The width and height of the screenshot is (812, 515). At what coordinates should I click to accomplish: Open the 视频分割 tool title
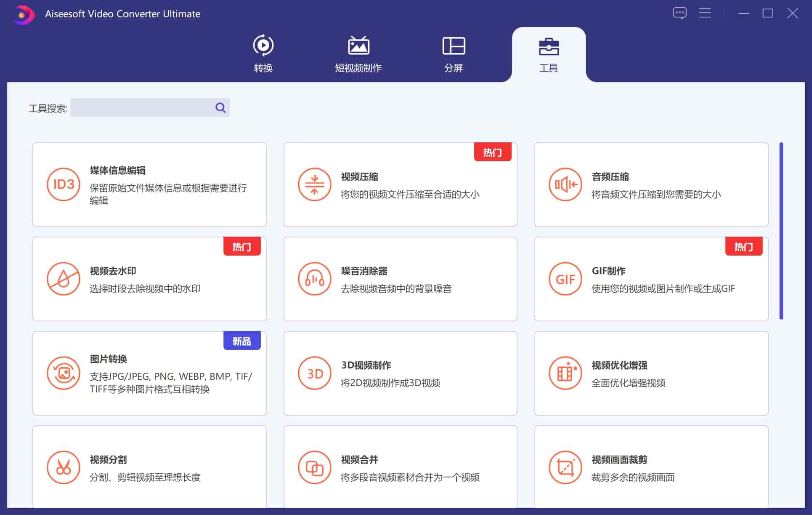pyautogui.click(x=109, y=459)
